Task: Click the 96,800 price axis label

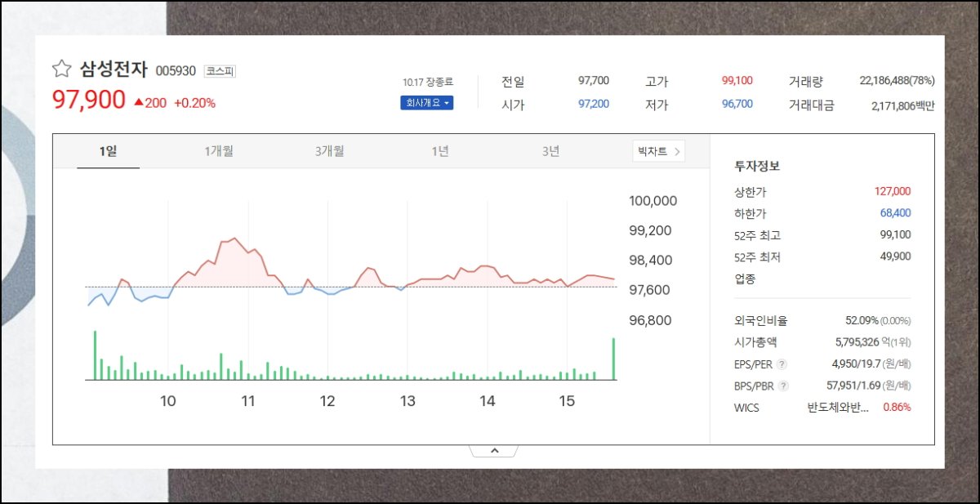Action: (650, 320)
